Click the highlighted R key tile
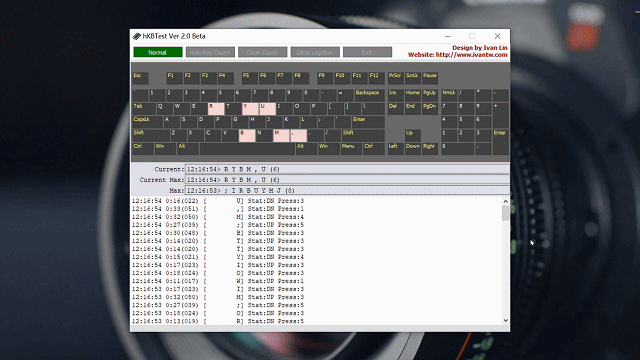The height and width of the screenshot is (360, 640). pyautogui.click(x=216, y=109)
